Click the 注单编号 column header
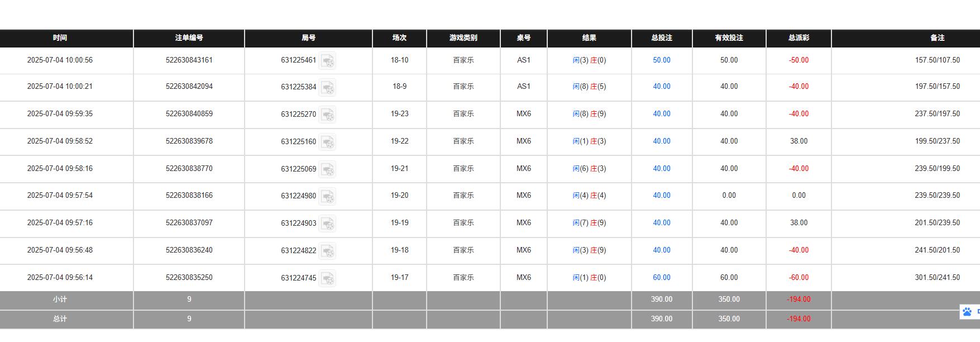This screenshot has height=342, width=980. (x=189, y=38)
